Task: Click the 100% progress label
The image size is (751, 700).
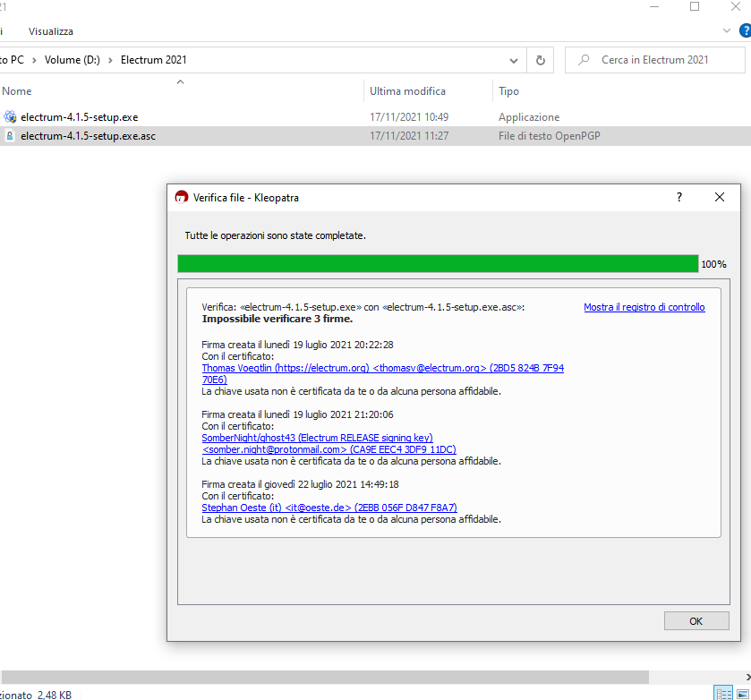Action: click(713, 264)
